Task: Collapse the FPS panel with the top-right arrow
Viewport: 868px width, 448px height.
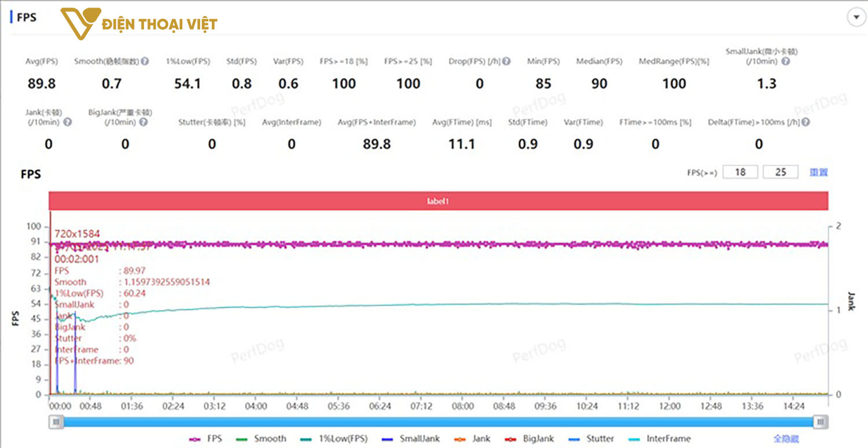Action: pyautogui.click(x=855, y=17)
